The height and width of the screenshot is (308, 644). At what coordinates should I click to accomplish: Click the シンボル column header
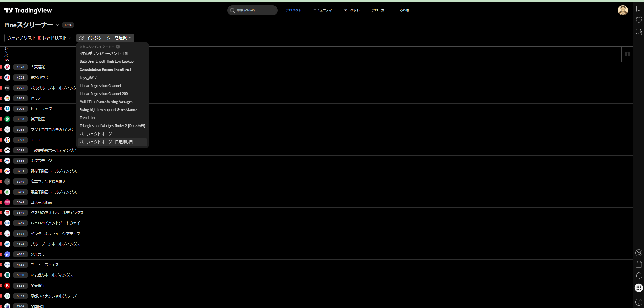pyautogui.click(x=7, y=54)
